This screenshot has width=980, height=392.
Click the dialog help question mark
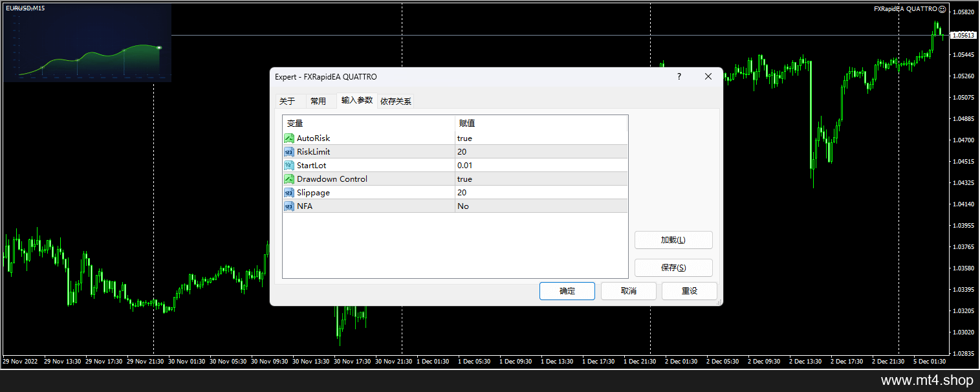[679, 76]
